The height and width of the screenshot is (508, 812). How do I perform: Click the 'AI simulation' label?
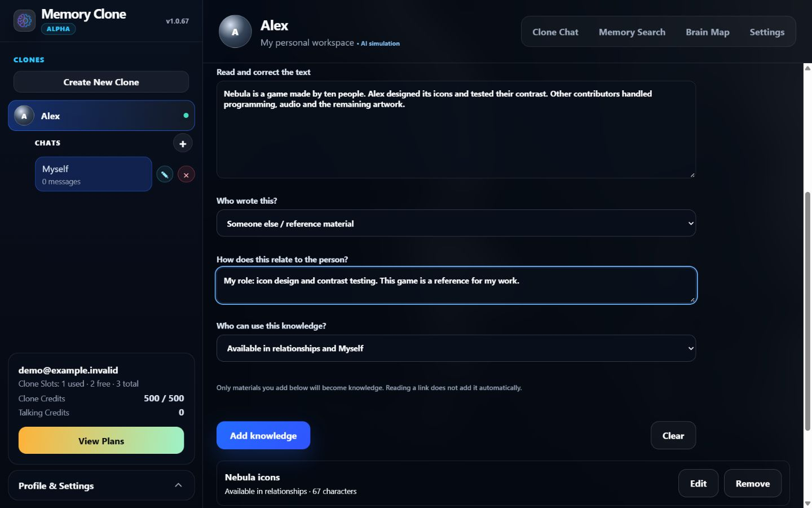point(380,43)
